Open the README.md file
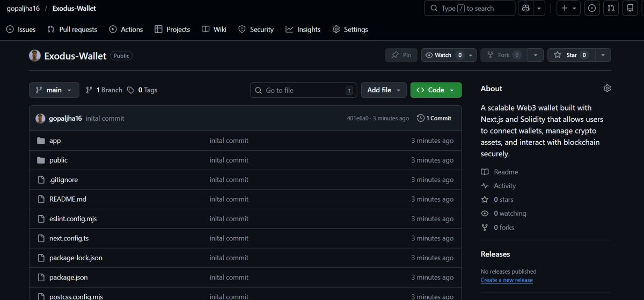The width and height of the screenshot is (644, 300). click(68, 199)
